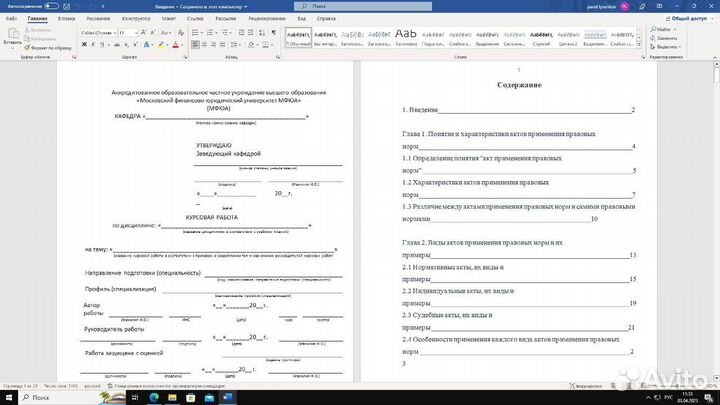720x405 pixels.
Task: Click the user account avatar
Action: [x=624, y=6]
